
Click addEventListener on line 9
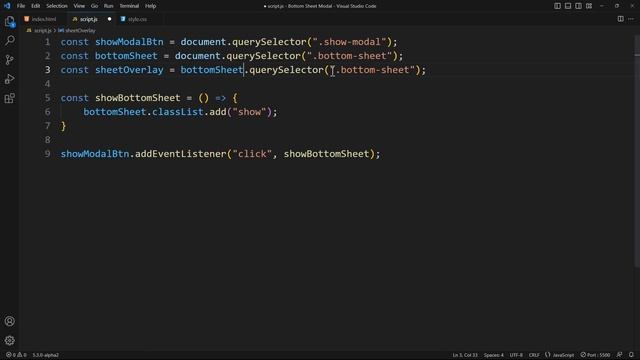click(180, 154)
